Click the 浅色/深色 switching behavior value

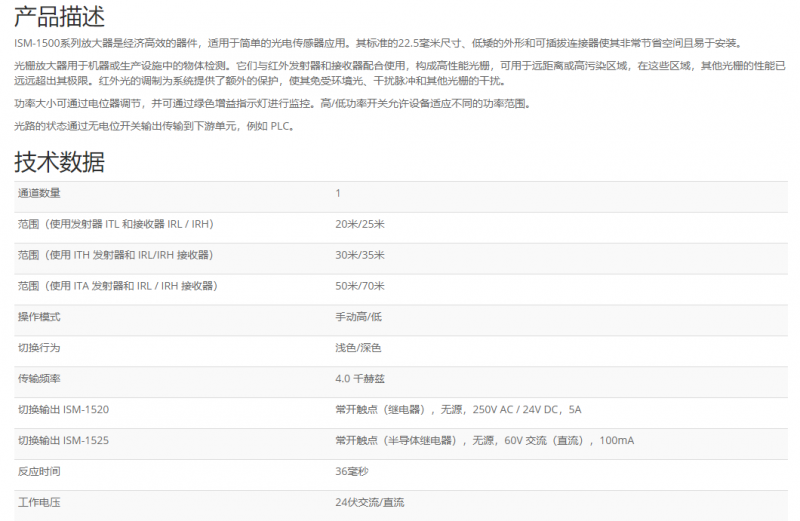pyautogui.click(x=358, y=348)
